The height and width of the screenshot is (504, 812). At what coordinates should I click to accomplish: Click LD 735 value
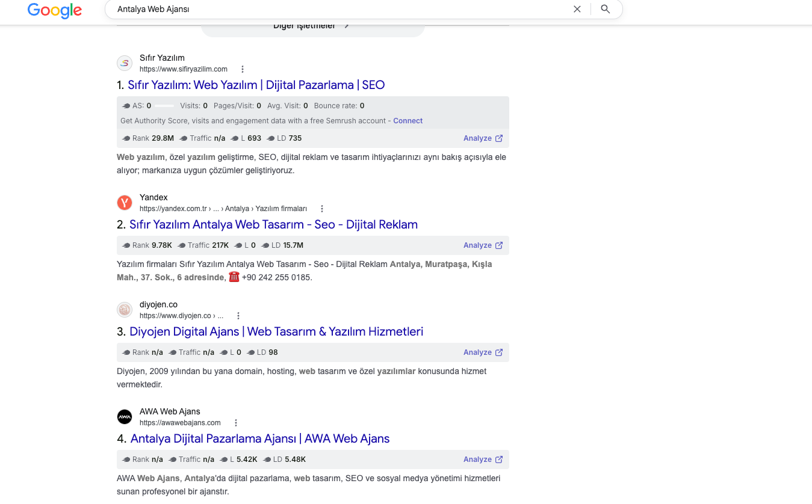click(295, 138)
